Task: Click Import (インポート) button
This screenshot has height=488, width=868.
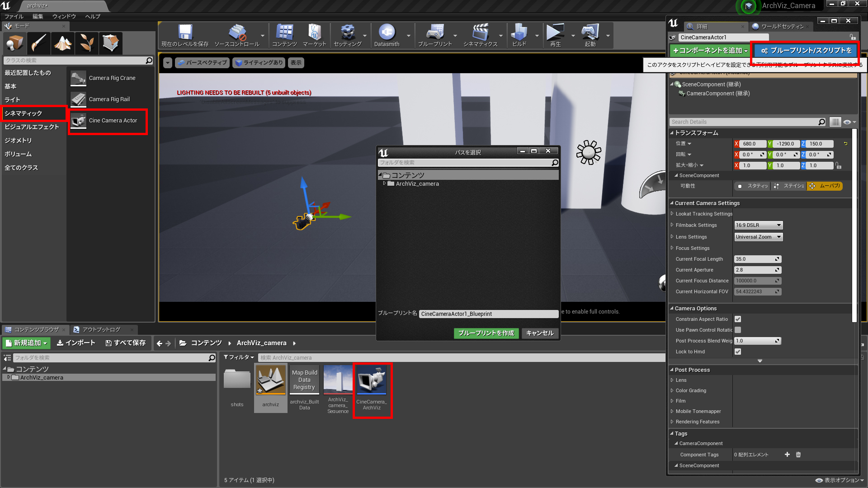Action: pyautogui.click(x=76, y=343)
